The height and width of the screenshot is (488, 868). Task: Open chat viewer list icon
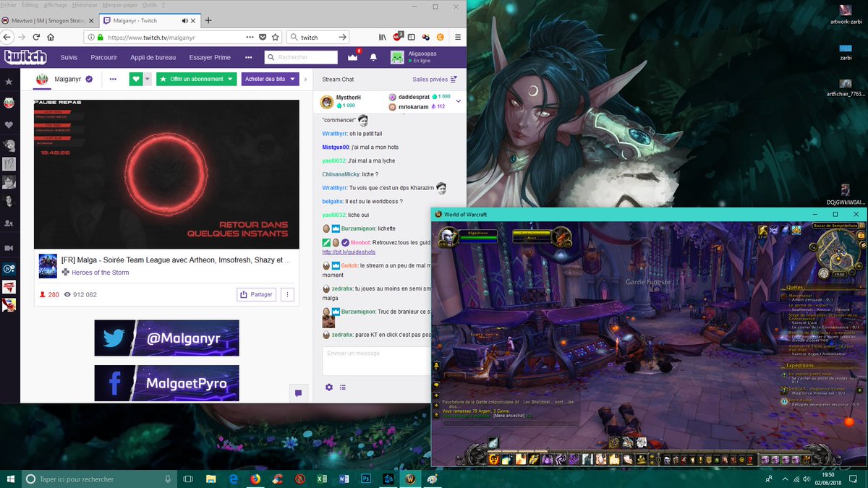(343, 388)
